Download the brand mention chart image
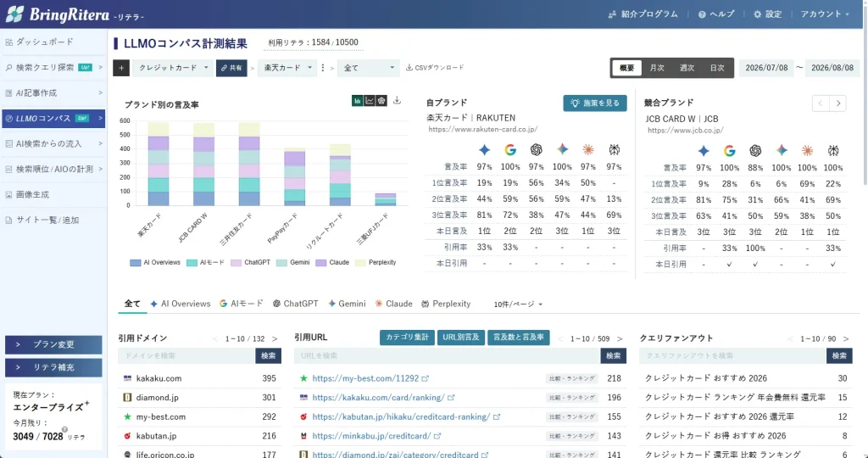This screenshot has height=458, width=868. tap(397, 100)
